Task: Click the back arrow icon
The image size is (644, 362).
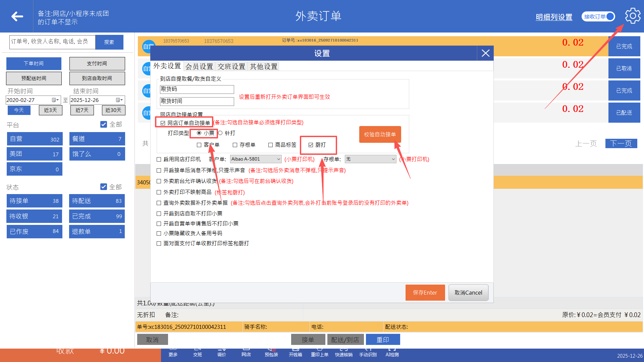Action: coord(17,16)
